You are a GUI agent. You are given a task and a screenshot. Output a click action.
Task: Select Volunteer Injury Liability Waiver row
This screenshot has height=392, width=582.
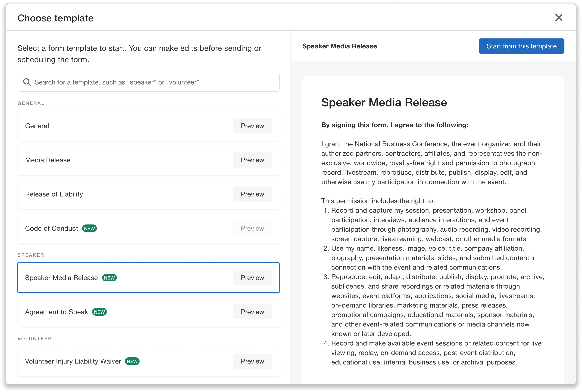click(148, 361)
